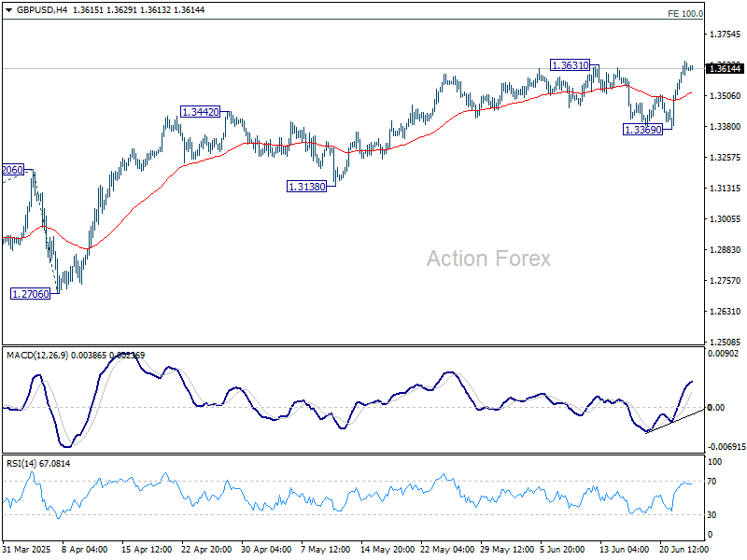Click the dropdown triangle beside GBPUSD,H4
The height and width of the screenshot is (560, 747).
(x=8, y=10)
